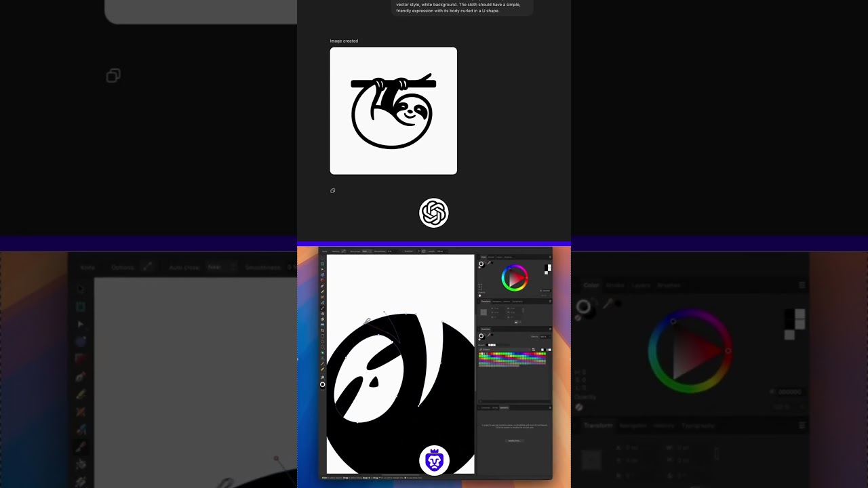The width and height of the screenshot is (868, 488).
Task: Click the Modify Grid button
Action: pos(515,441)
